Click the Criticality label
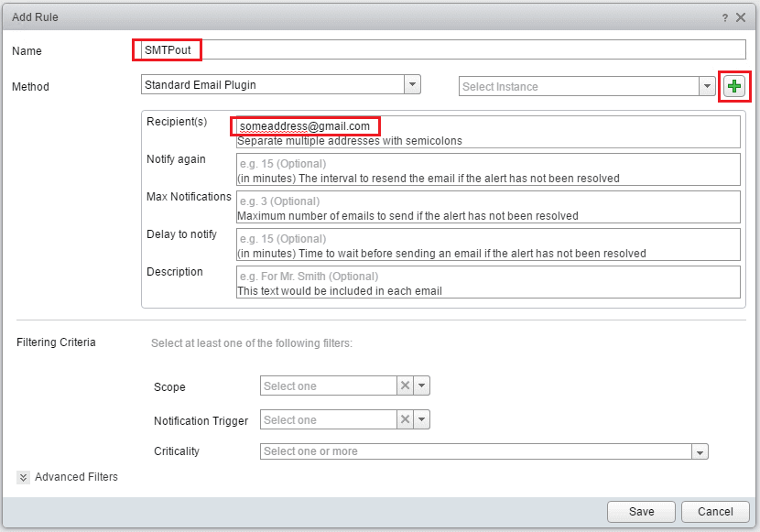 click(177, 451)
